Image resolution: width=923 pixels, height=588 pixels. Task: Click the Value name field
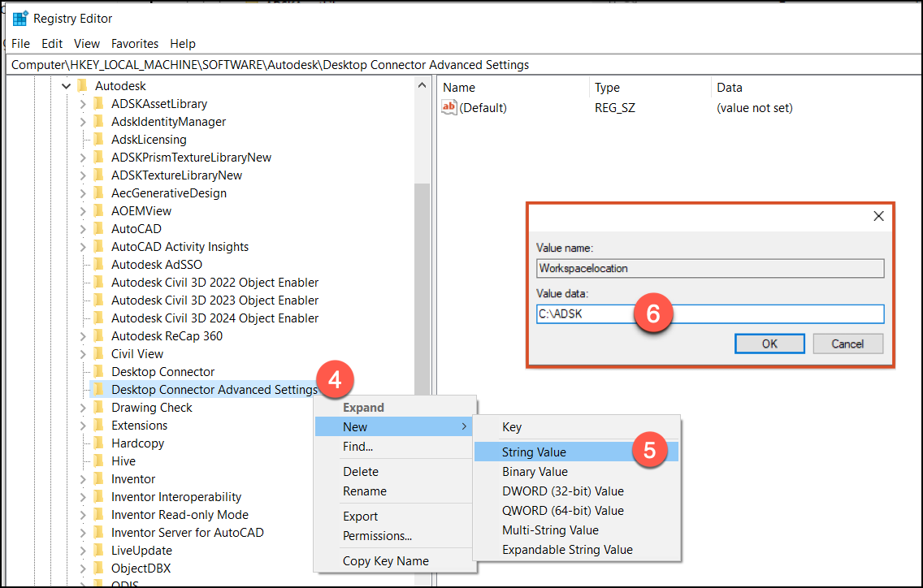tap(710, 268)
